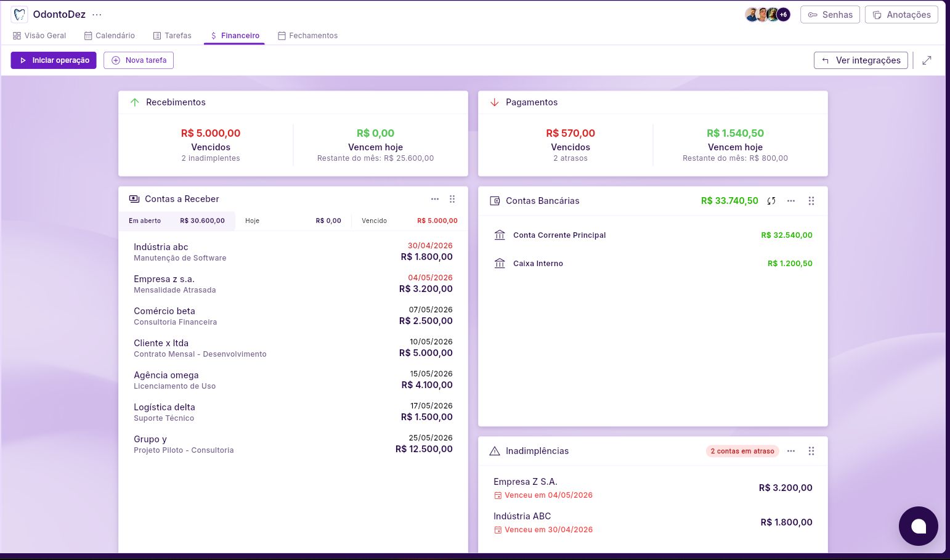Click the green Recebimentos up-arrow icon
This screenshot has height=560, width=950.
(x=135, y=102)
